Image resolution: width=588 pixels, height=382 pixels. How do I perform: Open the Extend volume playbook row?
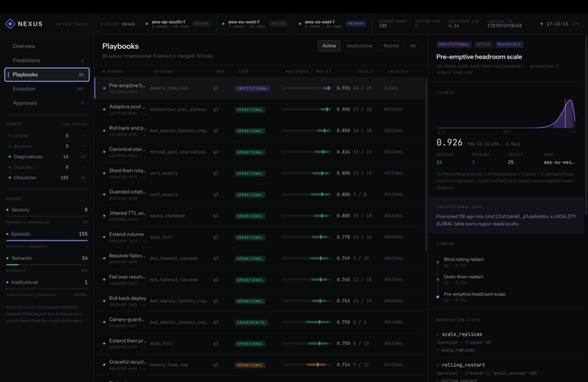coord(260,237)
